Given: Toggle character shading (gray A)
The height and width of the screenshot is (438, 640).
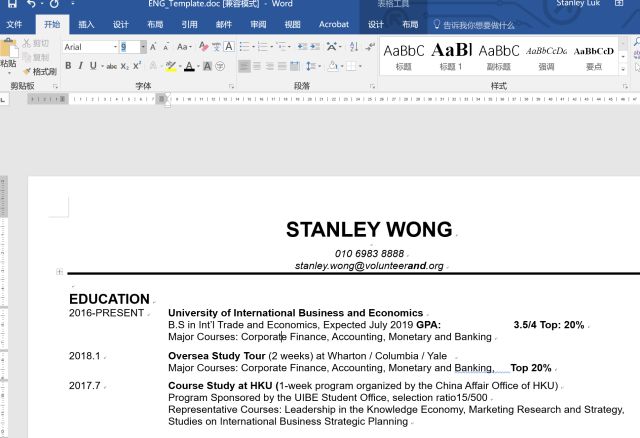Looking at the screenshot, I should point(207,66).
